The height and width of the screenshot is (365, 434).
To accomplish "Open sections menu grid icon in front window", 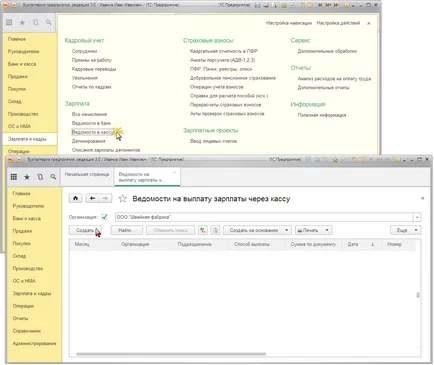I will [x=14, y=177].
